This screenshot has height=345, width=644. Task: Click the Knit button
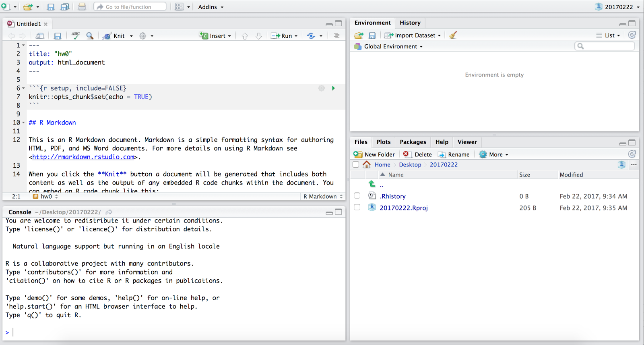click(114, 36)
